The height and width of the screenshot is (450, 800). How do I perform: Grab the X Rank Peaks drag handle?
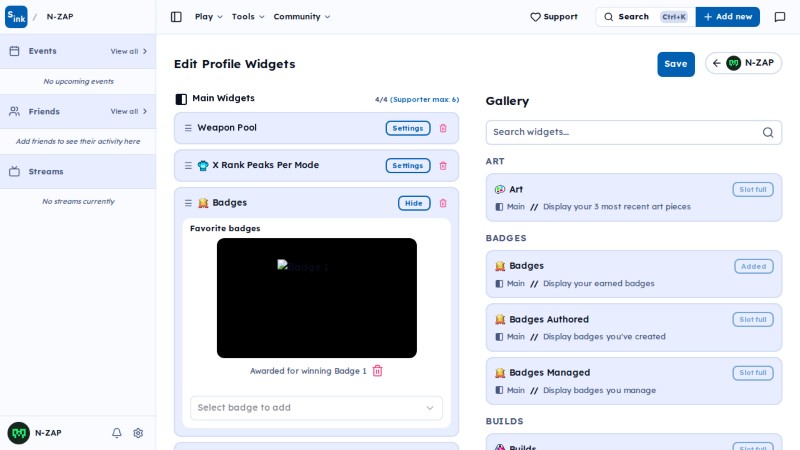coord(188,165)
